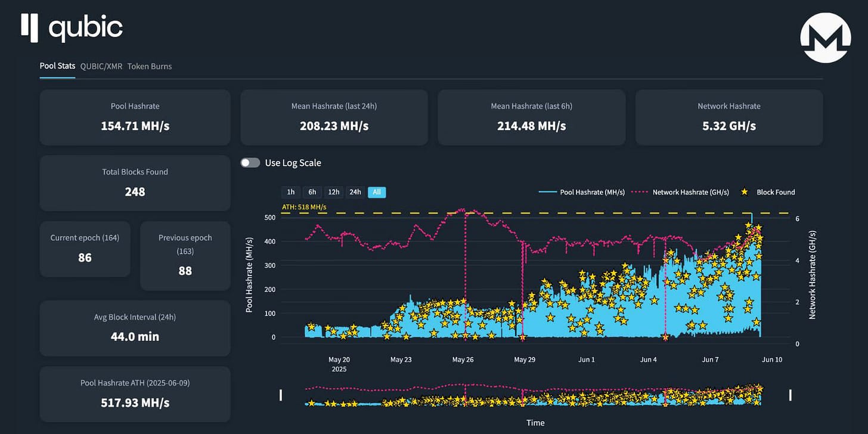This screenshot has height=434, width=868.
Task: Click the Network Hashrate 5.32 GH/s card
Action: tap(729, 117)
